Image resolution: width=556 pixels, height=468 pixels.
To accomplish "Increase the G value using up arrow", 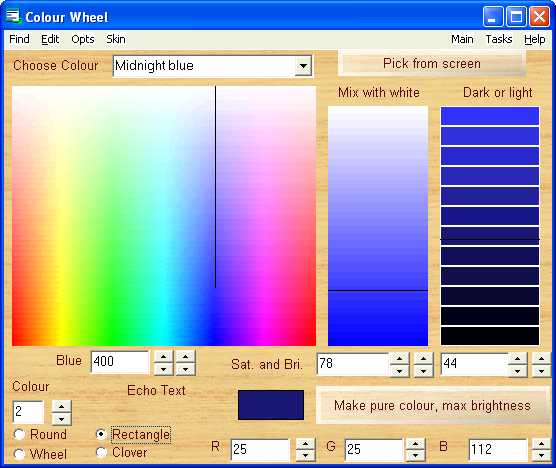I will [x=416, y=444].
